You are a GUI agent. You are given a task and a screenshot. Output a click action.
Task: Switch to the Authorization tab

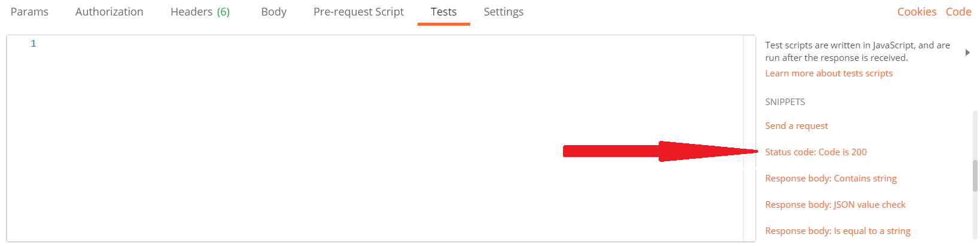pos(109,12)
